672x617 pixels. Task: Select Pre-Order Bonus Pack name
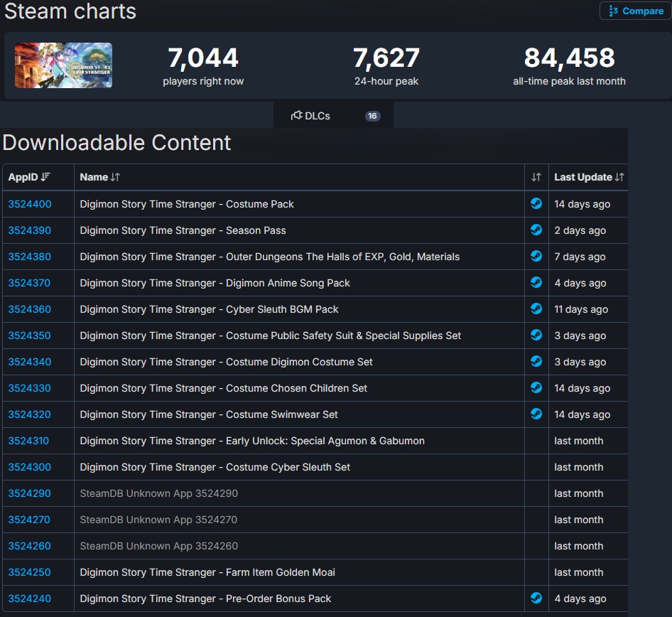(206, 599)
